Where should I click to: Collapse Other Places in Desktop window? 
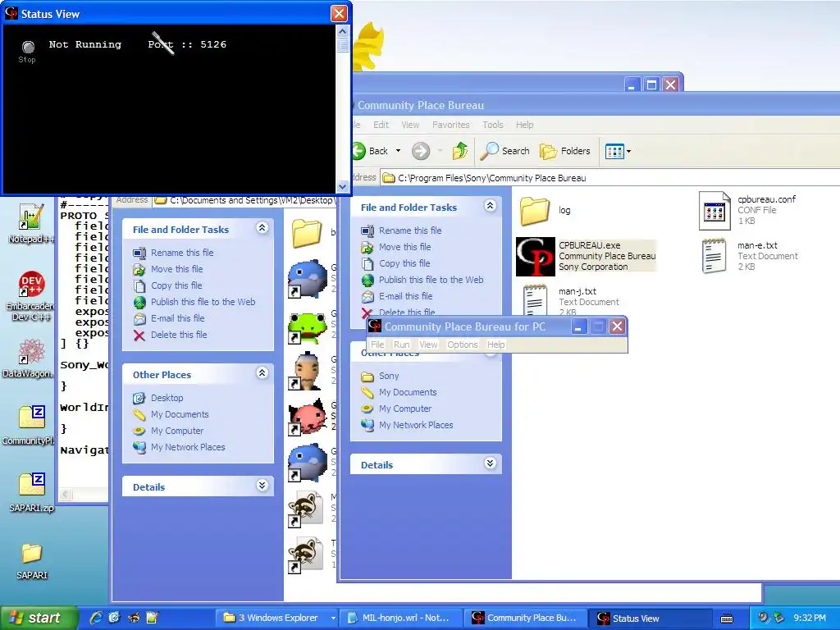click(x=262, y=373)
